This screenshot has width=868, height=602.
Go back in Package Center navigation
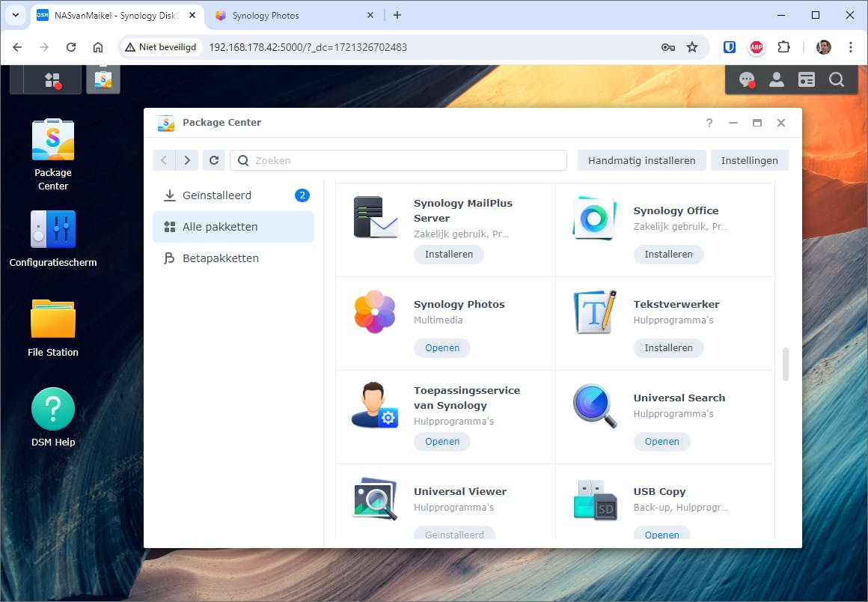coord(164,160)
